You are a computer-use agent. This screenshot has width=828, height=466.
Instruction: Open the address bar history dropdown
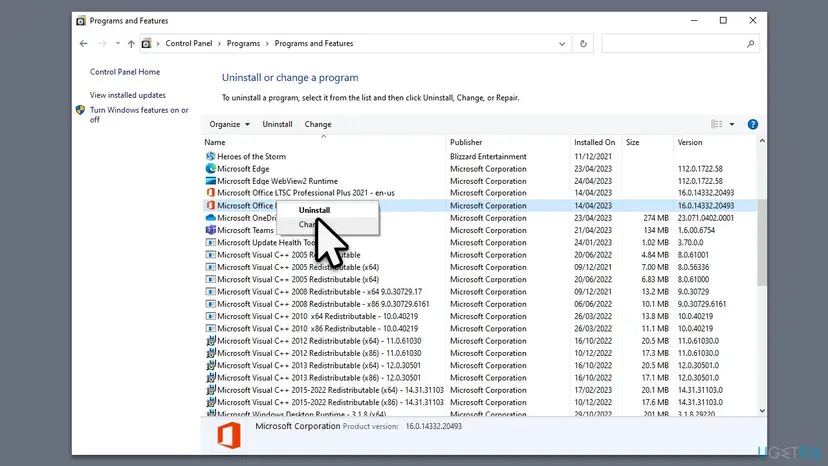coord(562,44)
